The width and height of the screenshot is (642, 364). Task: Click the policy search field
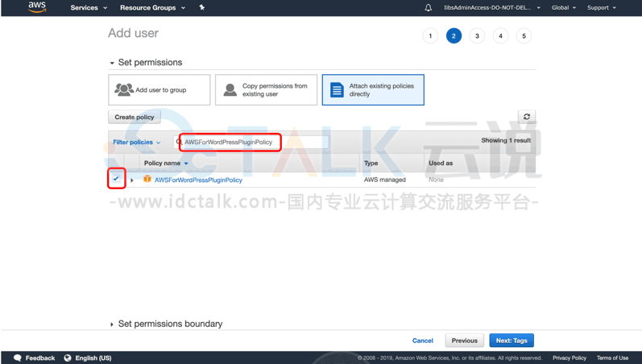(x=251, y=142)
